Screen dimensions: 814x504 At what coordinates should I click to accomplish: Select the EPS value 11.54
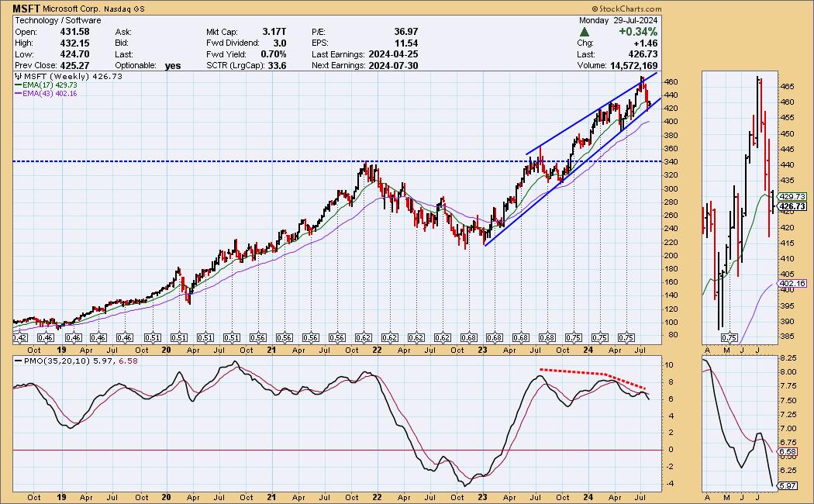[x=406, y=43]
